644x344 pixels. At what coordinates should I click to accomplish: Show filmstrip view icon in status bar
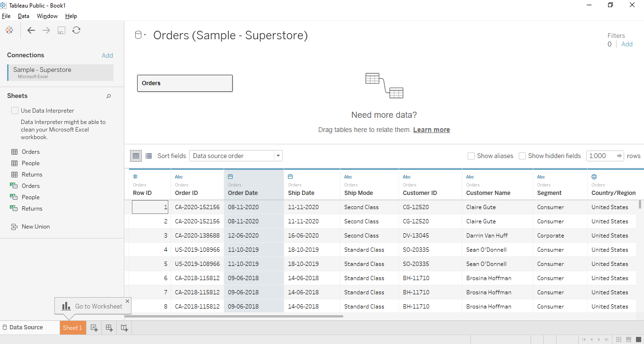628,339
